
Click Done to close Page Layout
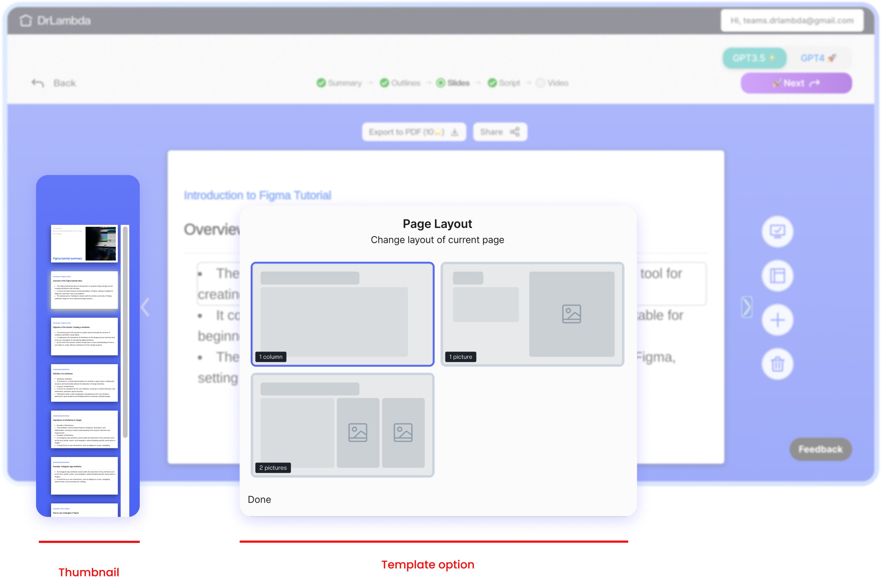click(x=259, y=499)
